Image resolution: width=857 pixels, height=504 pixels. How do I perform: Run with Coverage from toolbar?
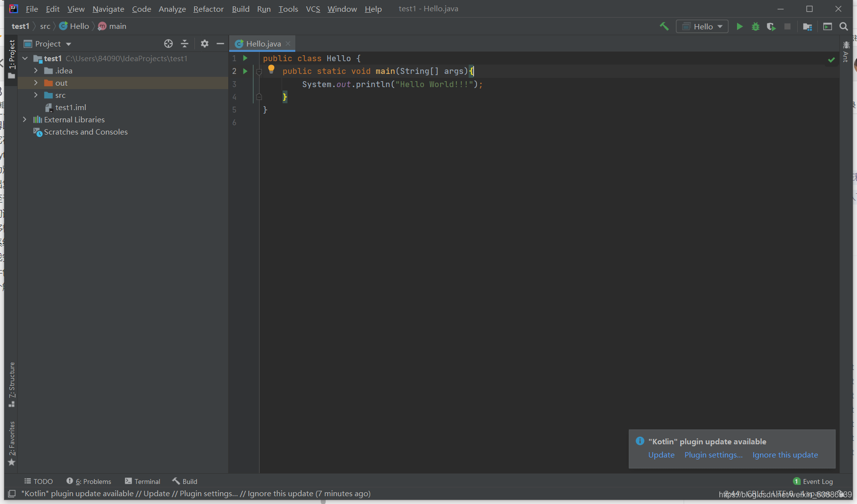click(x=771, y=26)
